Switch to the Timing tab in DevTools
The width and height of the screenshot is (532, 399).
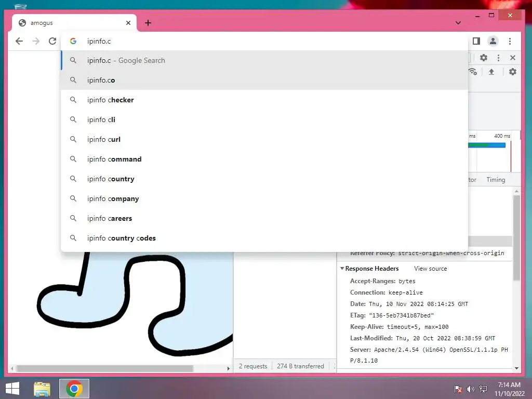pos(496,179)
